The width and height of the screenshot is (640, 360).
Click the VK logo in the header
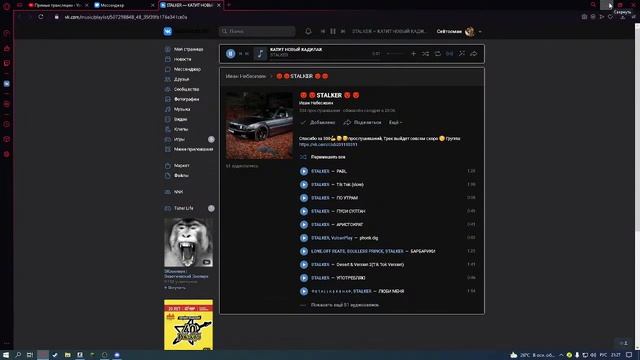tap(168, 31)
